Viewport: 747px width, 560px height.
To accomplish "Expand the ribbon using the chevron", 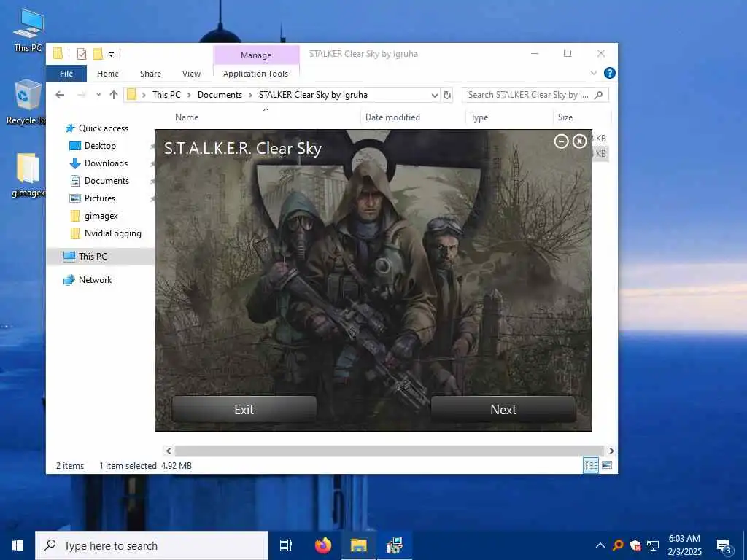I will (594, 74).
